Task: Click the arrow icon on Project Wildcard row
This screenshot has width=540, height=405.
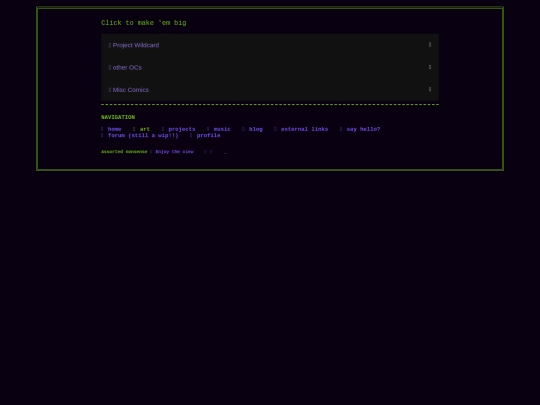Action: (430, 45)
